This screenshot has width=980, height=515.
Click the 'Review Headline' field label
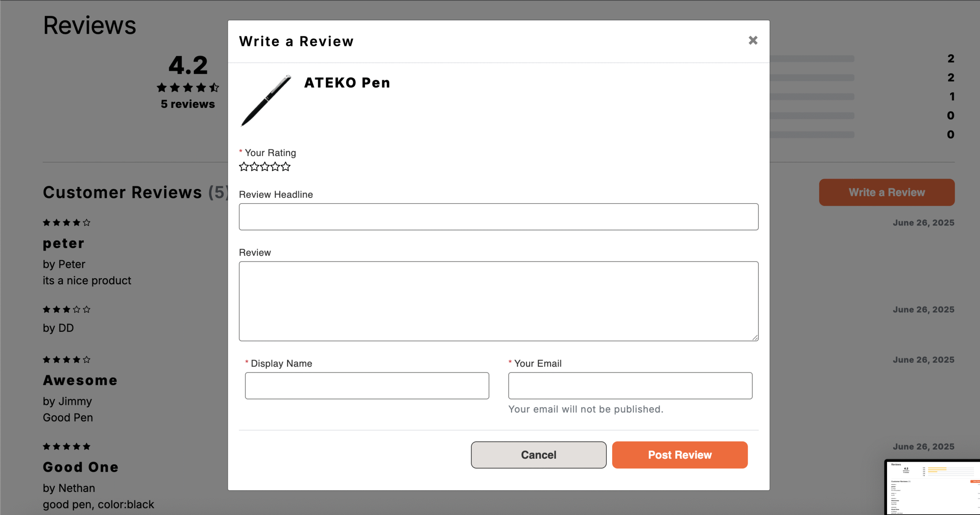[x=276, y=194]
